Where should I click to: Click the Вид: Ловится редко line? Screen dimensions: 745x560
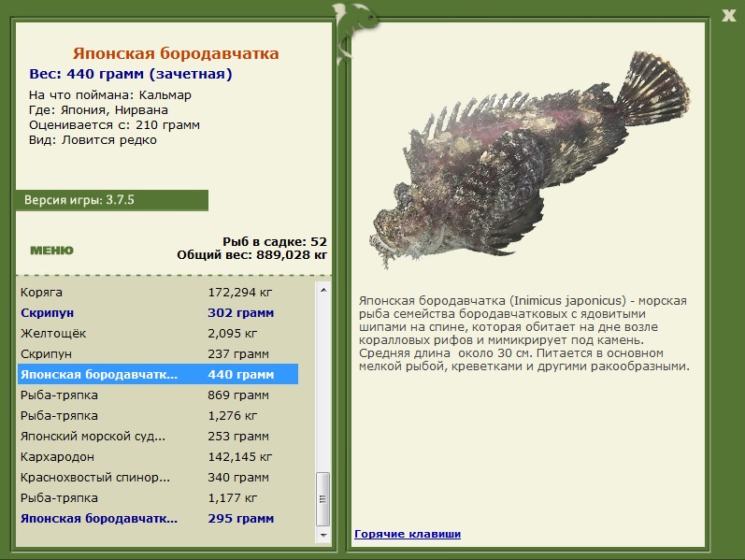(x=93, y=140)
